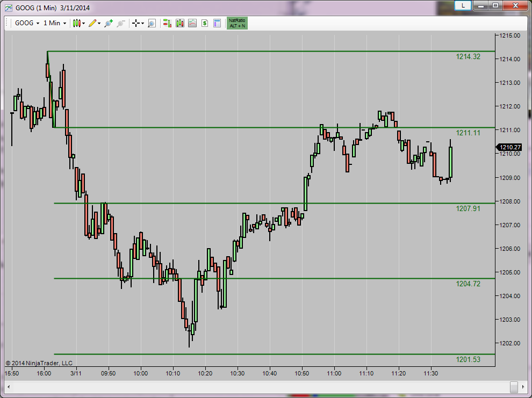The height and width of the screenshot is (398, 532).
Task: Open the Data Series bars icon
Action: click(x=180, y=23)
